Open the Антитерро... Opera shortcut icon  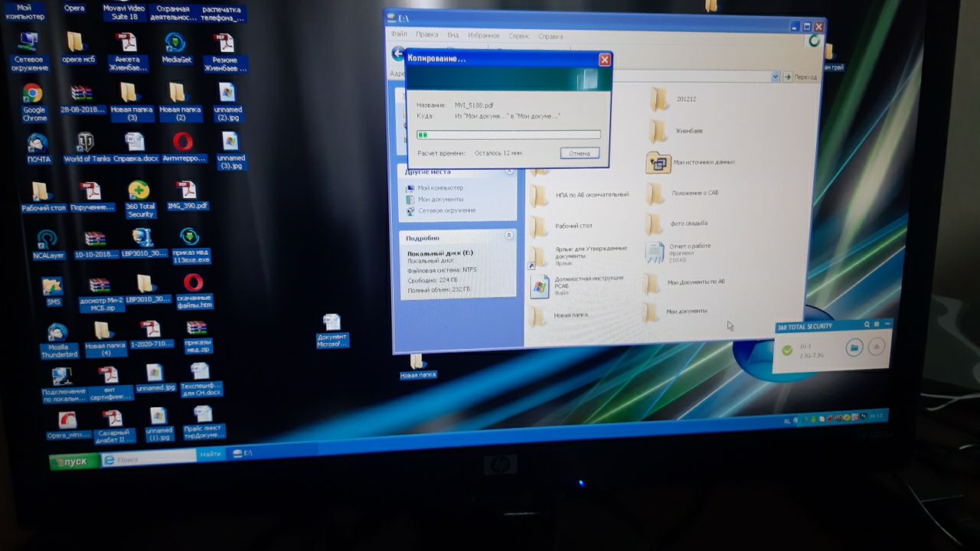coord(182,147)
